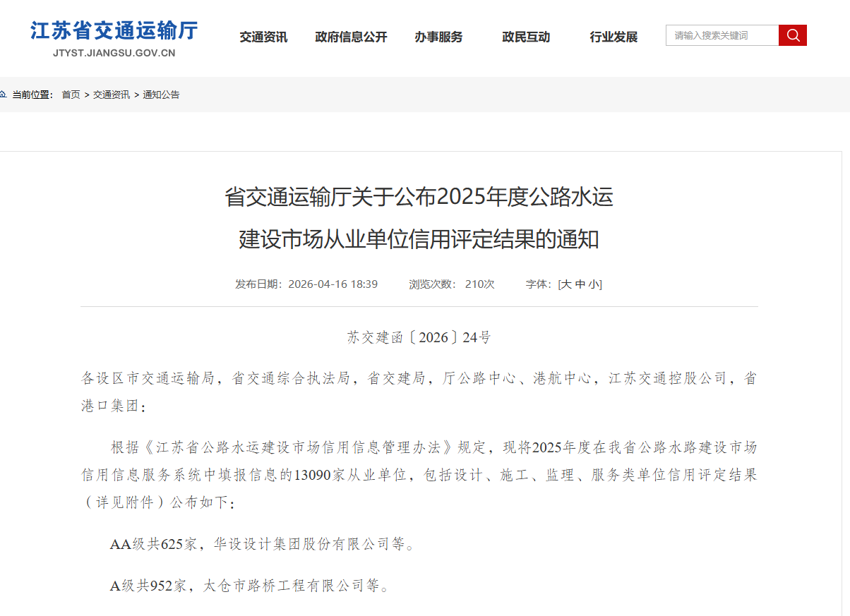850x616 pixels.
Task: Click the 浏览次数 210次 view counter
Action: [x=452, y=284]
